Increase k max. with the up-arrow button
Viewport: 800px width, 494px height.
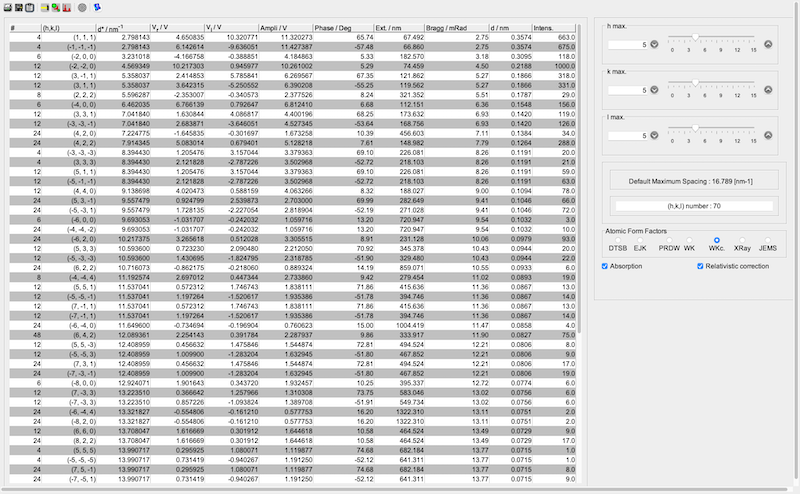tap(768, 90)
